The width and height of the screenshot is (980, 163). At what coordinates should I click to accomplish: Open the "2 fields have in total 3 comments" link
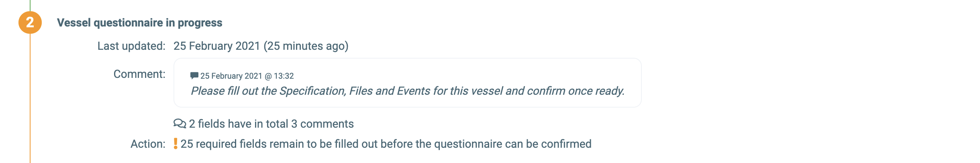click(271, 124)
